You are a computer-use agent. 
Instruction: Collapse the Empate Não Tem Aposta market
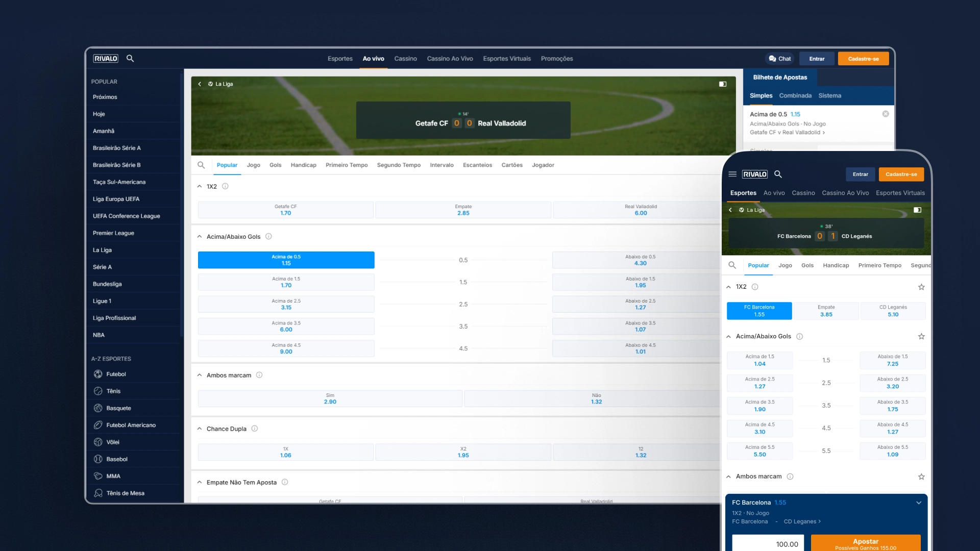click(200, 483)
